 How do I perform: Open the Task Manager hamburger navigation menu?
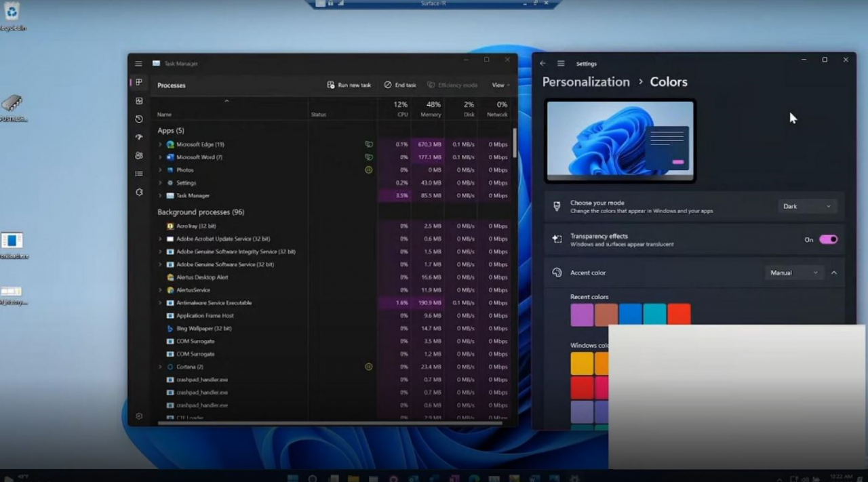click(138, 64)
